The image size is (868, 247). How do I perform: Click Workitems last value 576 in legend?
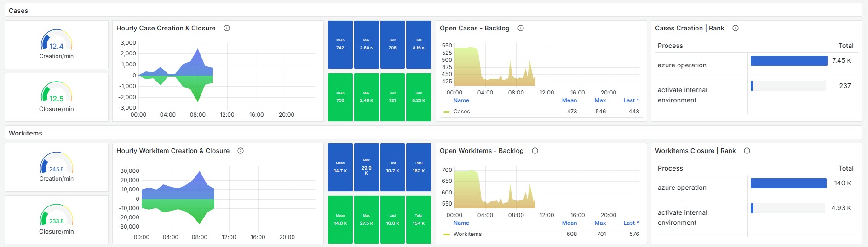point(634,234)
